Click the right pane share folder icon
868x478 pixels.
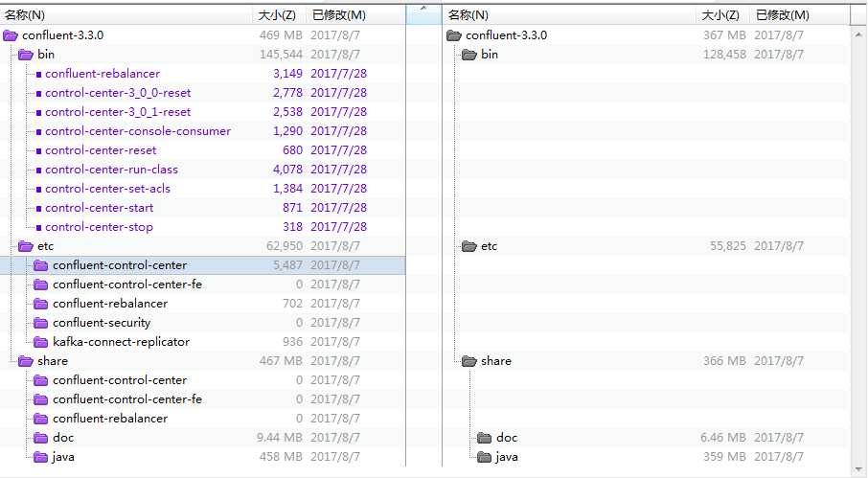pos(469,361)
